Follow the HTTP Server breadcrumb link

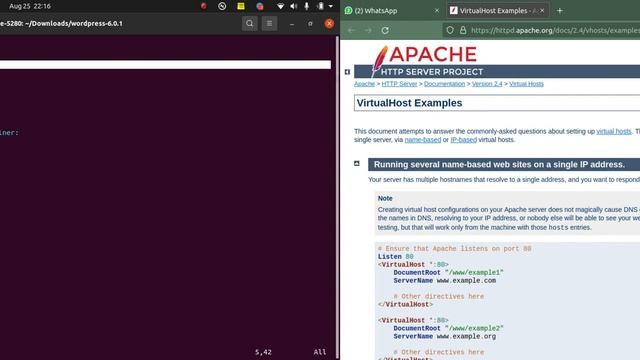click(x=399, y=84)
